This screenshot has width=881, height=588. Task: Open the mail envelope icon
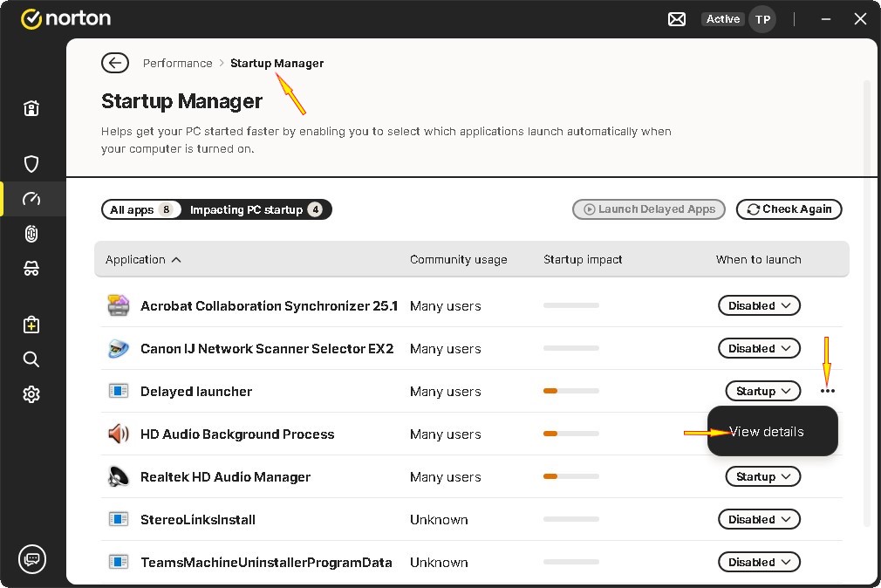pos(677,19)
